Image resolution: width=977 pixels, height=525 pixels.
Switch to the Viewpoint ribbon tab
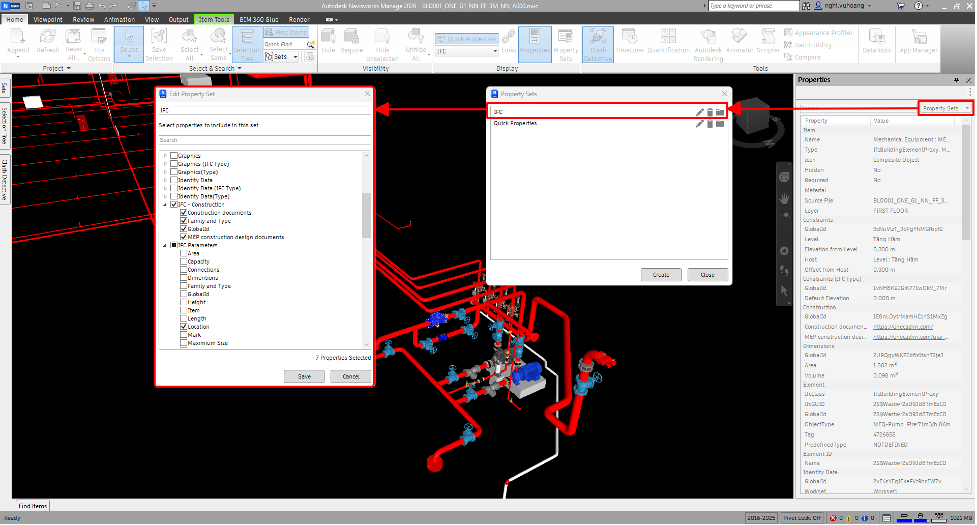[x=48, y=19]
